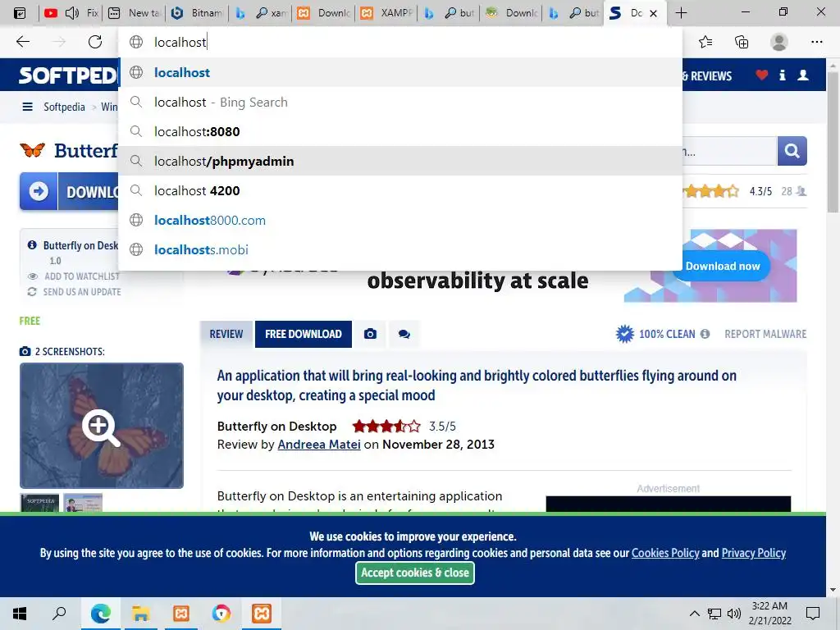840x630 pixels.
Task: Open the last XAMPP taskbar icon
Action: click(262, 614)
